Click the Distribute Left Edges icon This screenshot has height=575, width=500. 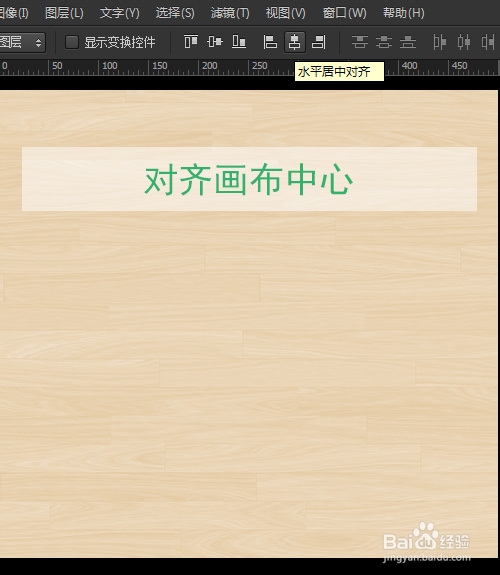click(439, 42)
